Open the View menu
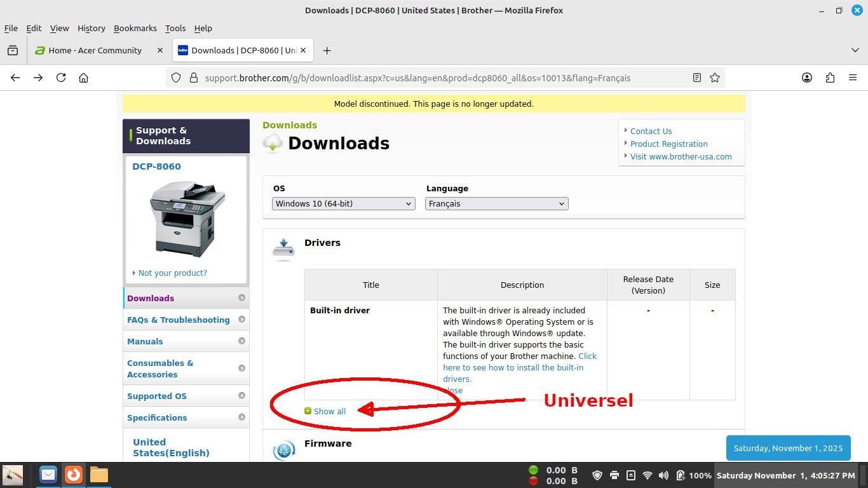 [x=59, y=28]
